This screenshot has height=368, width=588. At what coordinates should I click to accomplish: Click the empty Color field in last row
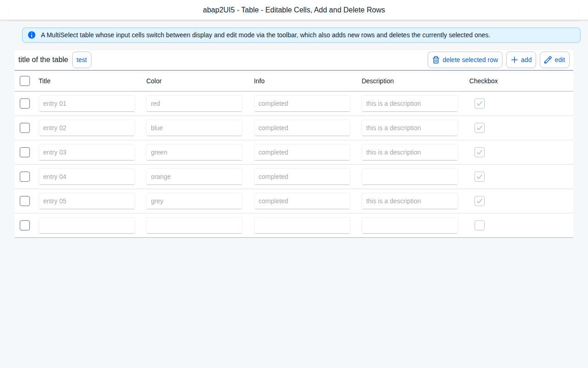[x=194, y=225]
